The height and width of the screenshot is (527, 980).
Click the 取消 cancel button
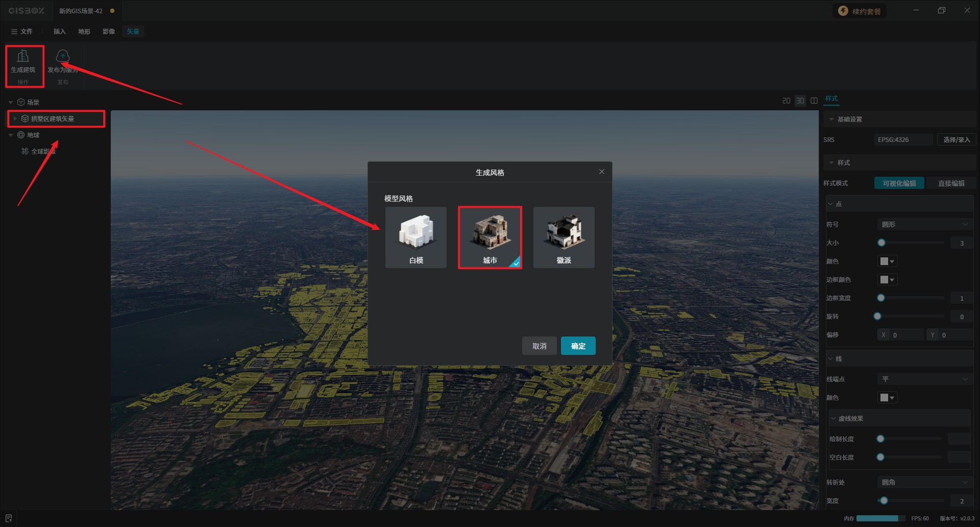(x=539, y=346)
